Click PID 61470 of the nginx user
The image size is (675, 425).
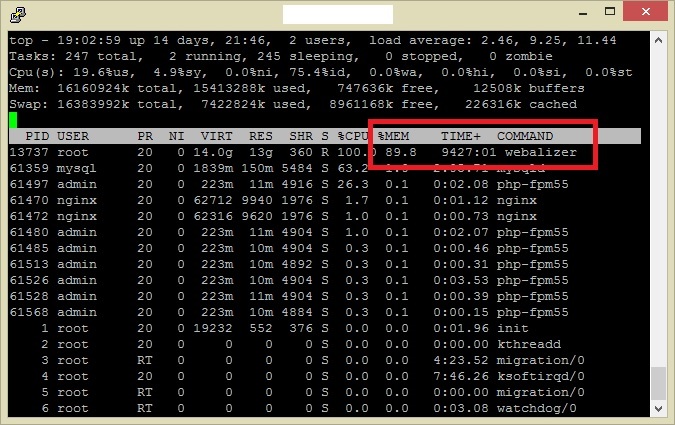click(x=29, y=200)
